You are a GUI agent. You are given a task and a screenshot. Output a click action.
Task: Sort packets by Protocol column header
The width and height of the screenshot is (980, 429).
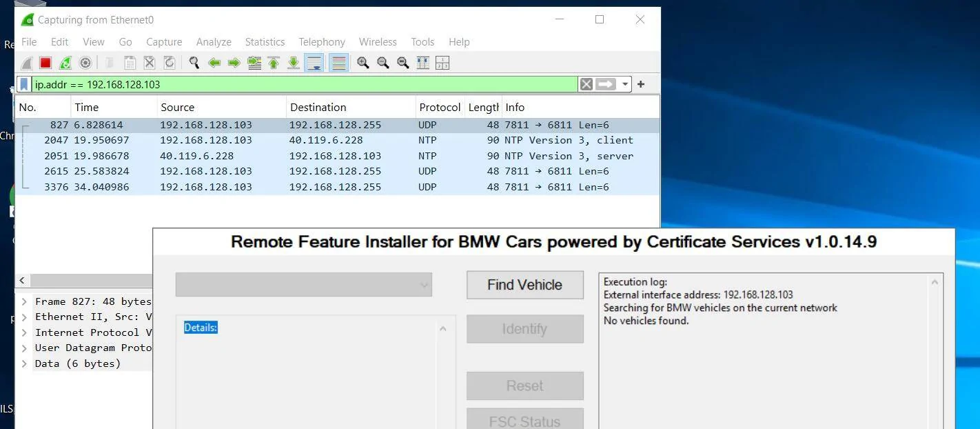pyautogui.click(x=440, y=108)
